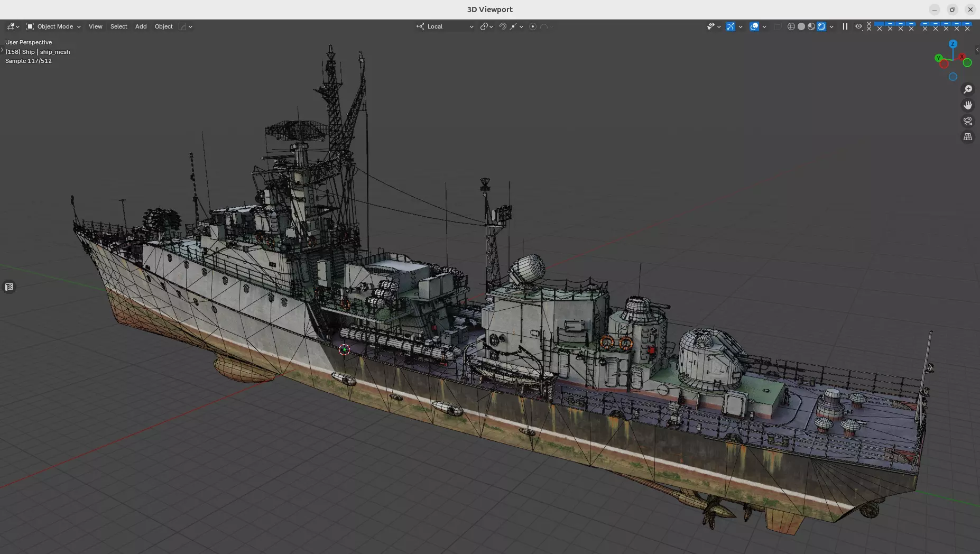Expand the toolbar arrow at left edge
The width and height of the screenshot is (980, 554).
(x=2, y=50)
